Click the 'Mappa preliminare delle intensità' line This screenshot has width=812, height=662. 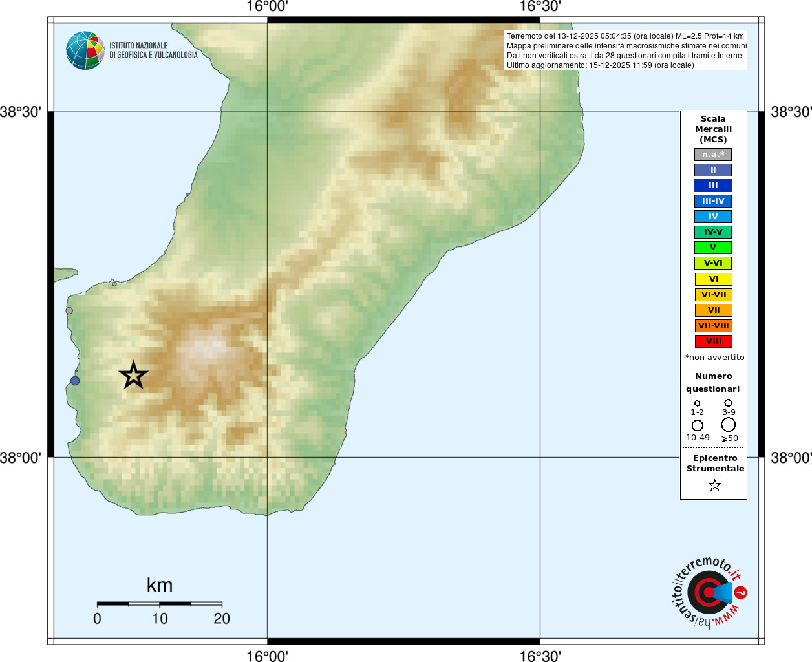[626, 46]
